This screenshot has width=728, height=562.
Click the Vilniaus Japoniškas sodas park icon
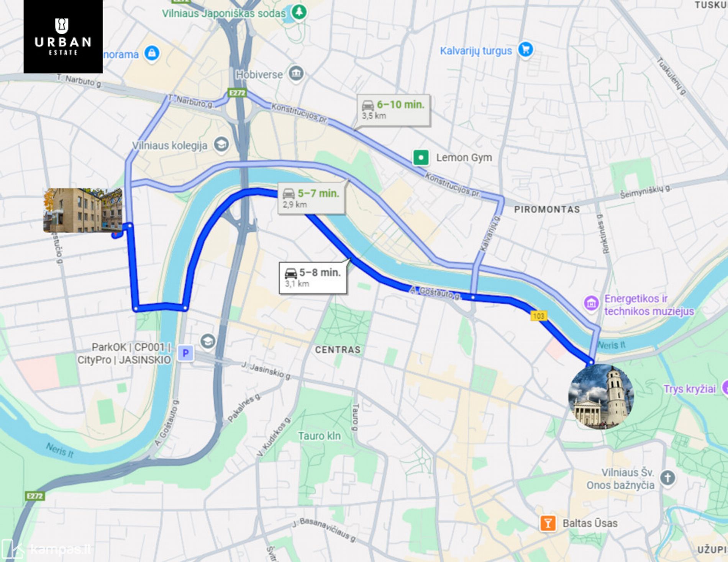(299, 12)
